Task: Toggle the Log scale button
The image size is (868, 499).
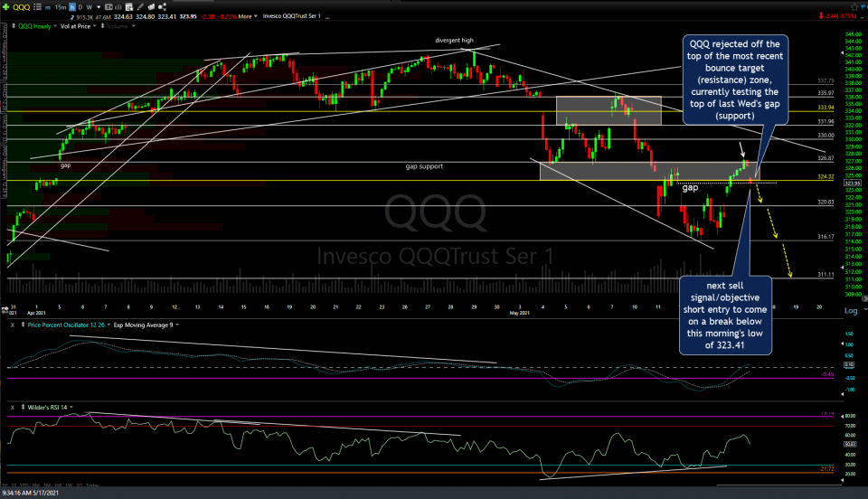Action: (851, 310)
